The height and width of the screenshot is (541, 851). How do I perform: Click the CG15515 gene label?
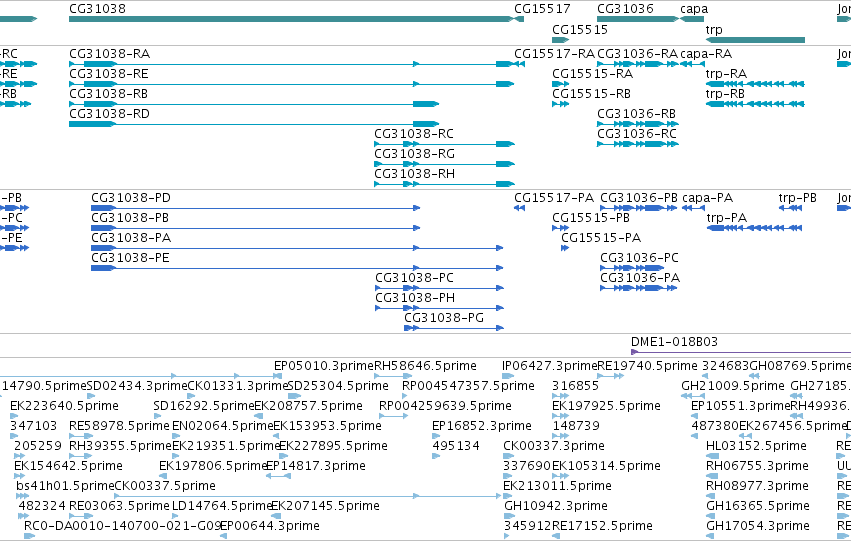click(580, 29)
